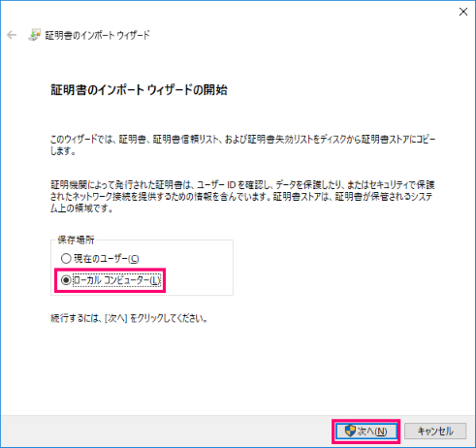The height and width of the screenshot is (448, 476).
Task: Select the 現在のユーザー radio circle
Action: point(66,258)
